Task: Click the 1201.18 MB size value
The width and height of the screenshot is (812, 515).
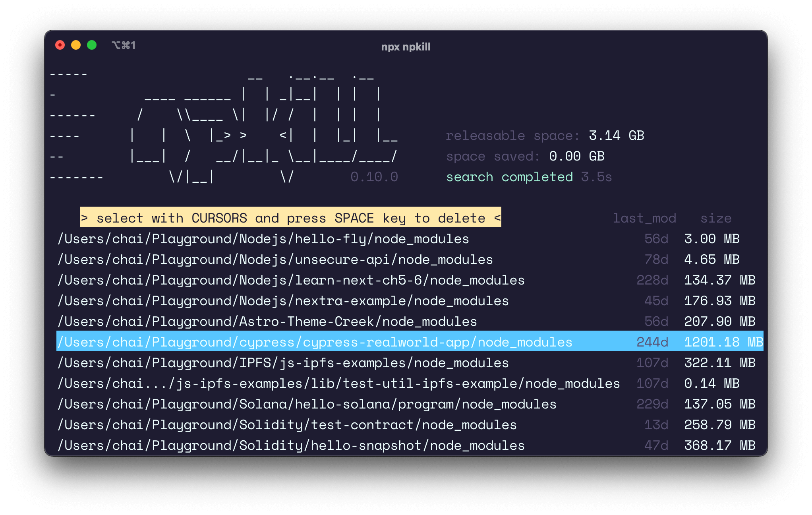Action: pos(723,342)
